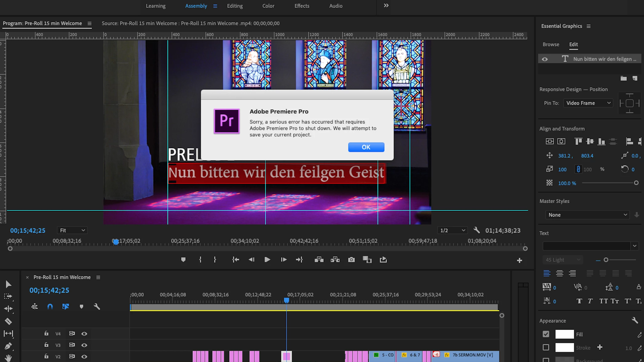644x362 pixels.
Task: Click the Add Marker icon under monitor
Action: 183,260
